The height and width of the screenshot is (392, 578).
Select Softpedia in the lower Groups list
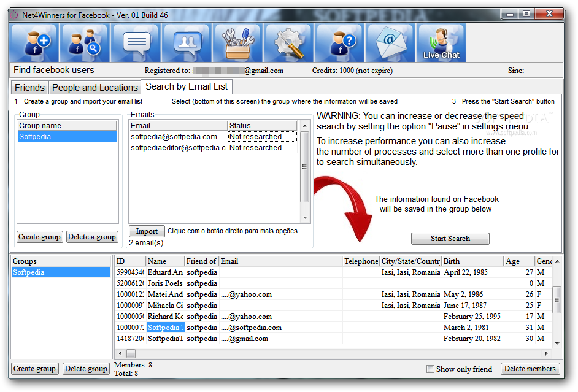click(61, 272)
